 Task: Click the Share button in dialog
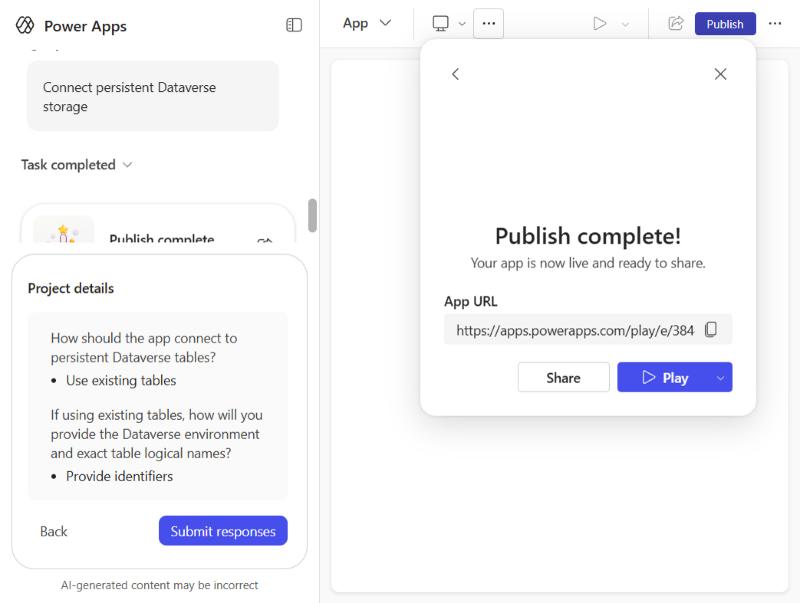[564, 378]
